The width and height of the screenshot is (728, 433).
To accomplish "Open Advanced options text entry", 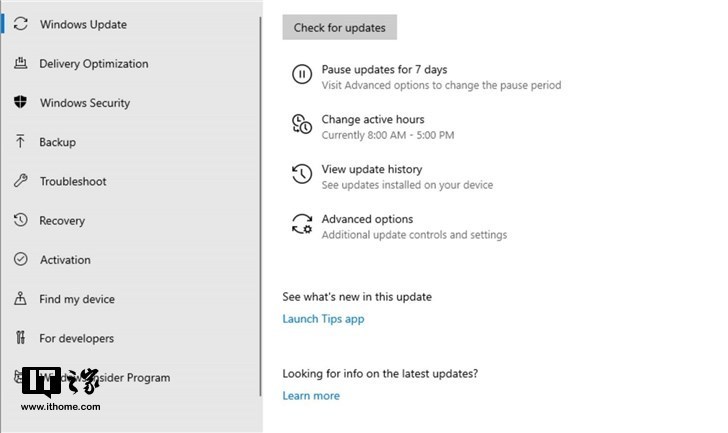I will pyautogui.click(x=367, y=219).
